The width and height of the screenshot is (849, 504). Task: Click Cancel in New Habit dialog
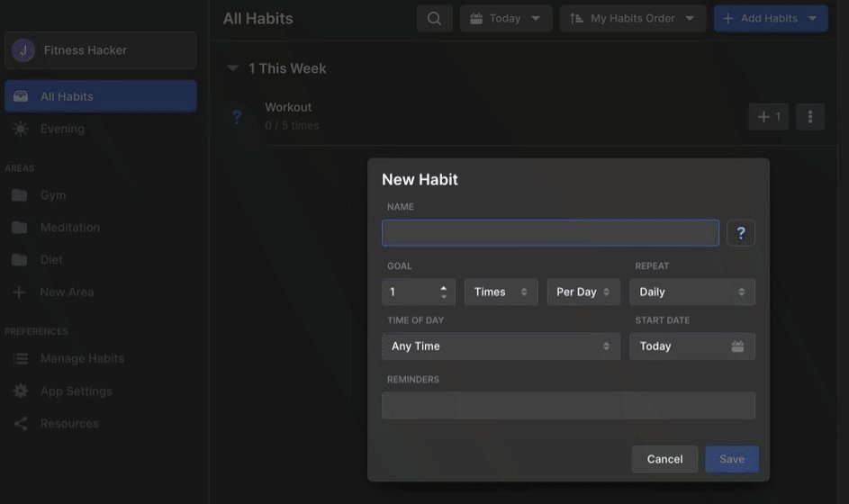click(664, 459)
